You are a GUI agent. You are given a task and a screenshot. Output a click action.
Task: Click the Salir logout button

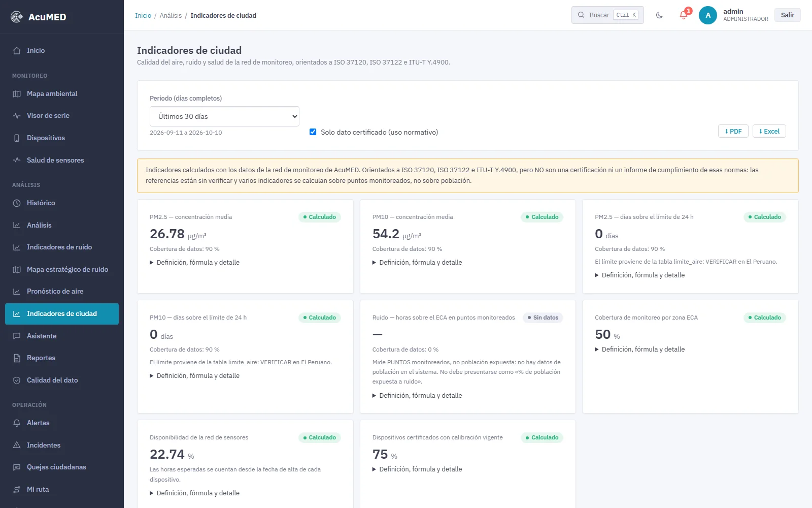788,15
